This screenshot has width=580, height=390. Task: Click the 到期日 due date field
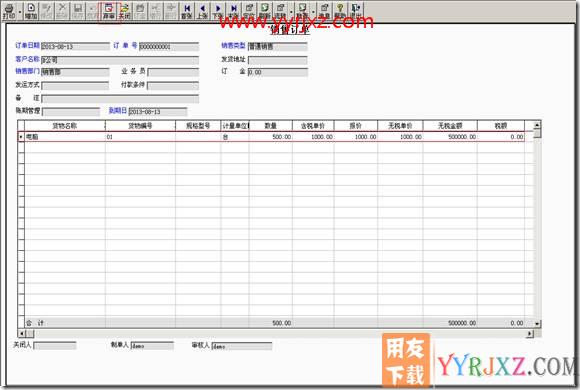click(x=158, y=111)
